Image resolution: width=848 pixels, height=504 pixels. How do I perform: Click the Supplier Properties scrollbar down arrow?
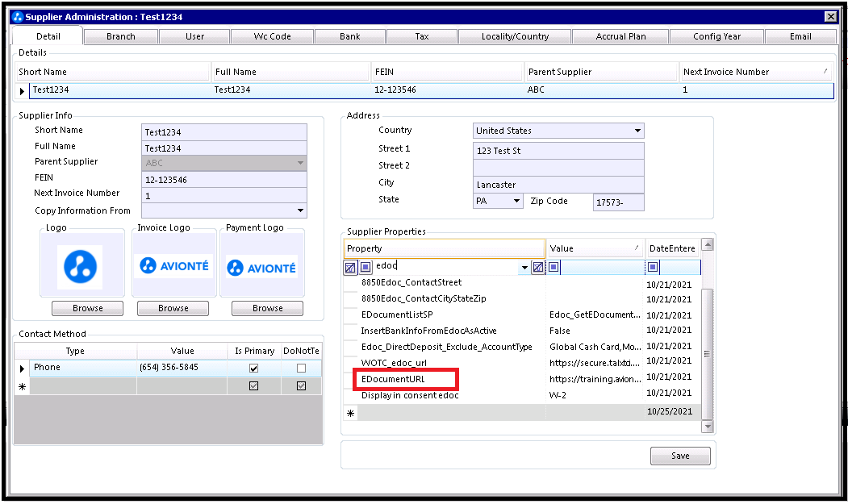pyautogui.click(x=708, y=426)
